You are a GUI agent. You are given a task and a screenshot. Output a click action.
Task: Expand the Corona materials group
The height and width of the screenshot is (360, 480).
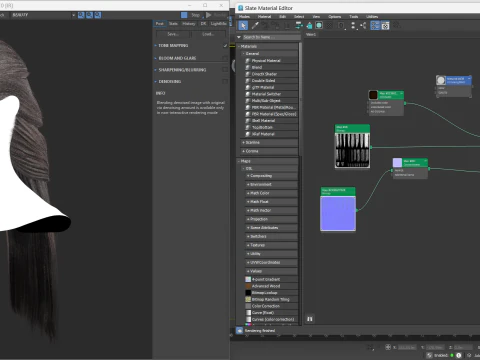pyautogui.click(x=244, y=151)
